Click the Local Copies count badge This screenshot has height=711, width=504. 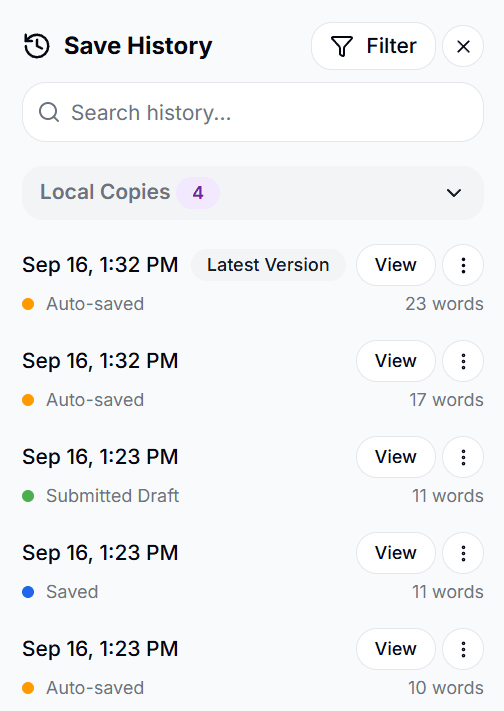click(198, 193)
